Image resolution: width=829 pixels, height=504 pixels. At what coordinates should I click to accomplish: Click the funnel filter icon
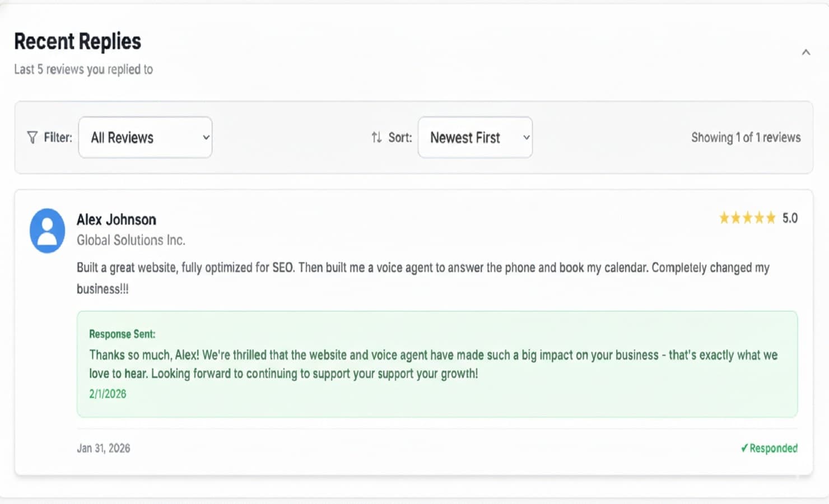[x=31, y=137]
